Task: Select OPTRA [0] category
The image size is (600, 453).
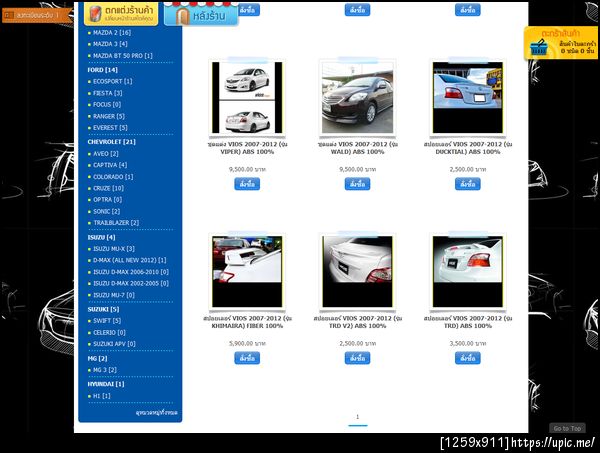Action: point(108,200)
